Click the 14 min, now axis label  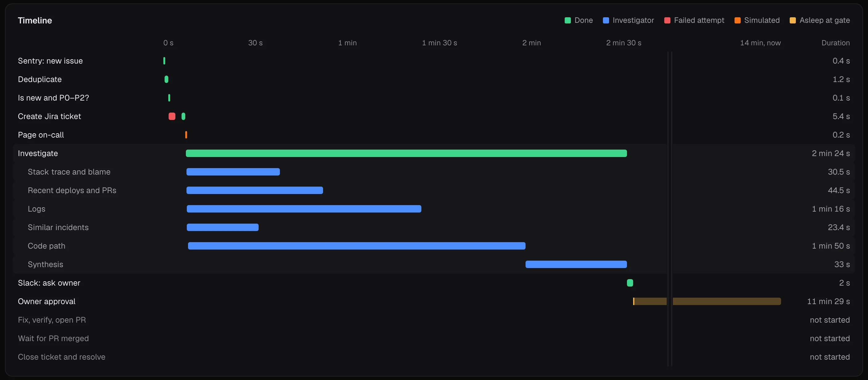point(760,43)
